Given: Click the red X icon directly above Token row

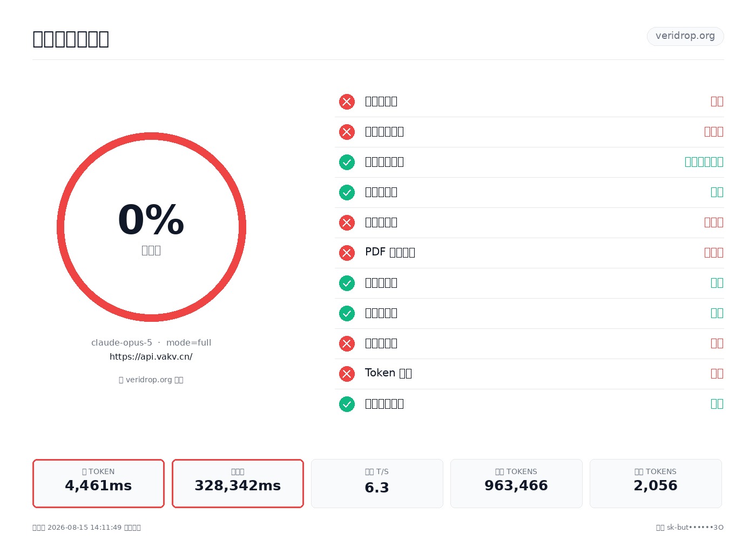Looking at the screenshot, I should click(347, 343).
